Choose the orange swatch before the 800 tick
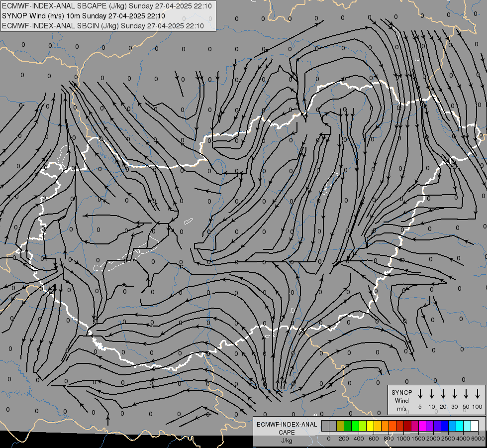Viewport: 487px width, 448px height. pyautogui.click(x=385, y=426)
